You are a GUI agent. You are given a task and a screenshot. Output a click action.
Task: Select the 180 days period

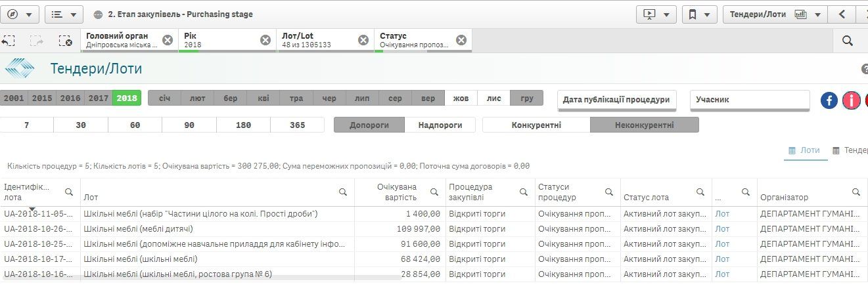243,125
